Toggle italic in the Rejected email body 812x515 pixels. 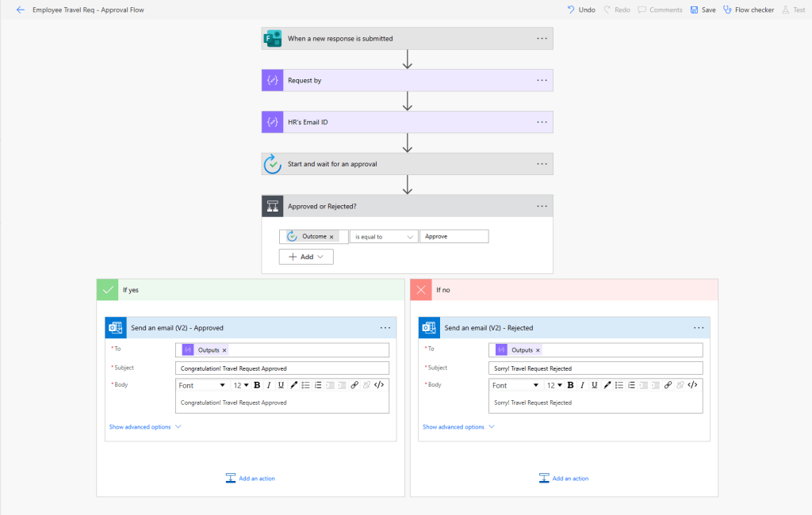click(583, 385)
